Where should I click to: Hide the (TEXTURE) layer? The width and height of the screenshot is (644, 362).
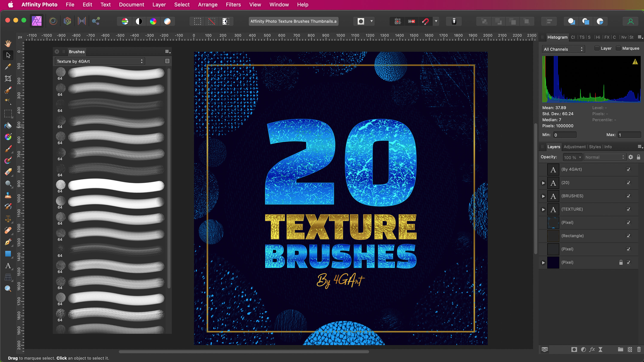(629, 209)
